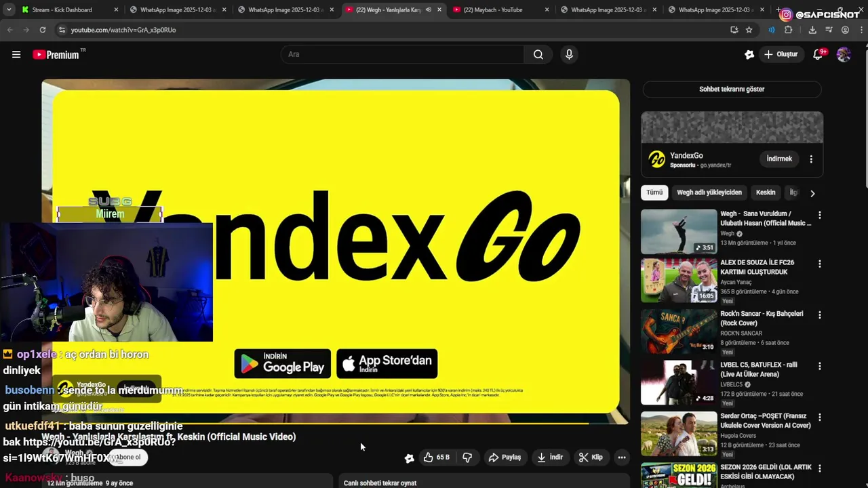Screen dimensions: 868x488
Task: Open browser extensions puzzle icon
Action: [x=788, y=30]
